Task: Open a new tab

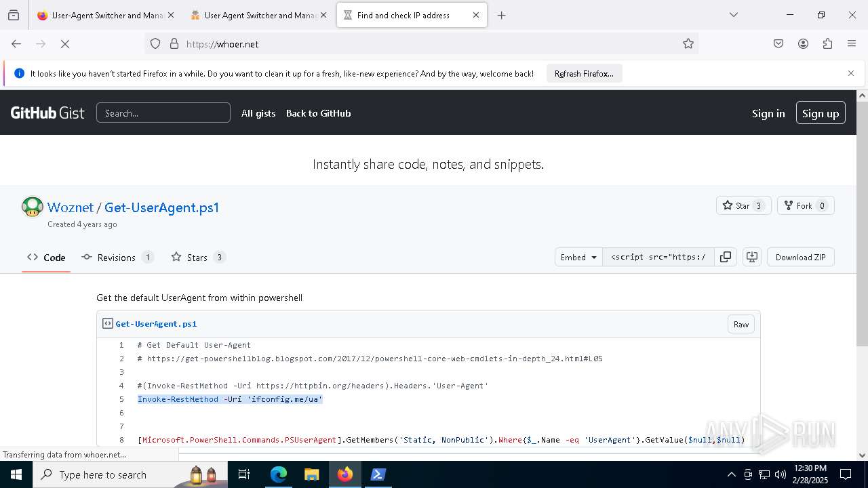Action: coord(502,15)
